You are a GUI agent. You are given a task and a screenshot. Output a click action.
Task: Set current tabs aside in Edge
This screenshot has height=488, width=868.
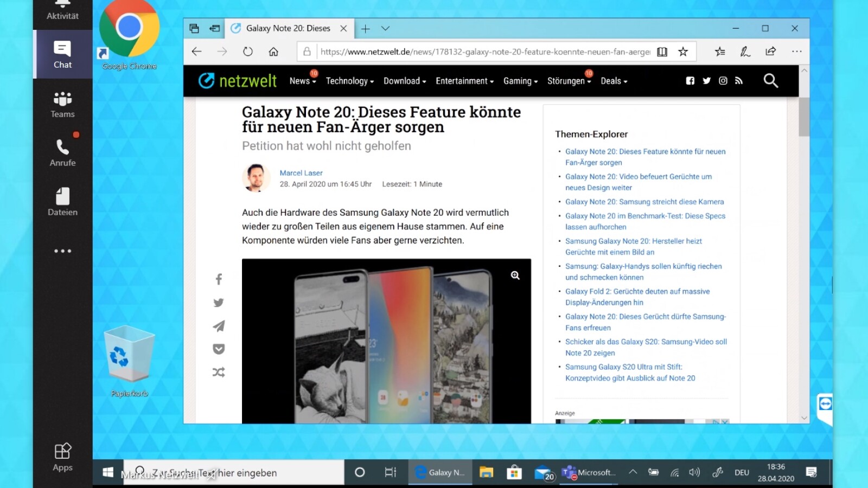pyautogui.click(x=215, y=28)
